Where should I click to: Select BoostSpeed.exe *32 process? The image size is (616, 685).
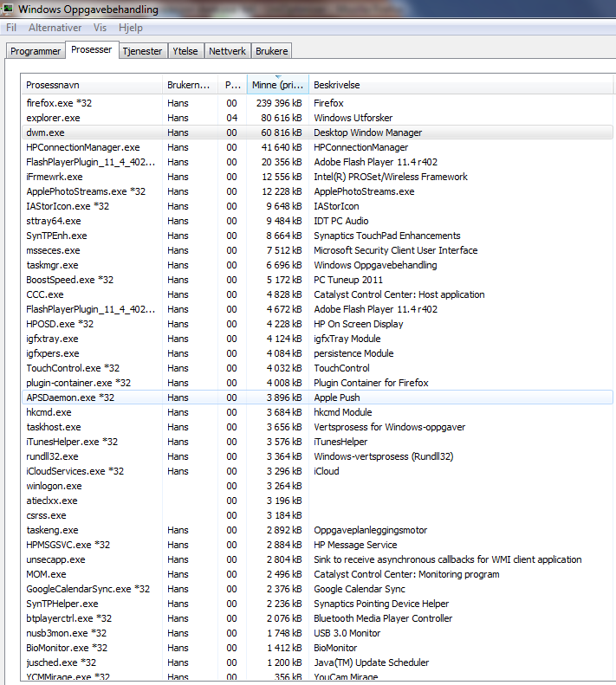click(x=317, y=280)
